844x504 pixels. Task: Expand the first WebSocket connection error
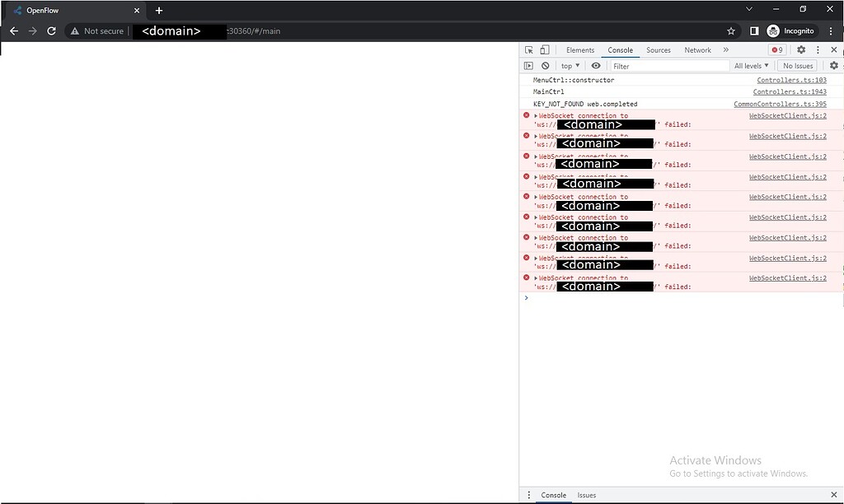pos(536,114)
